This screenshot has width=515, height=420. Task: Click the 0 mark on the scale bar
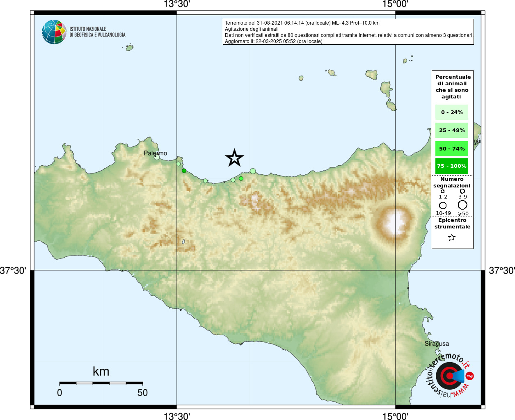point(60,393)
